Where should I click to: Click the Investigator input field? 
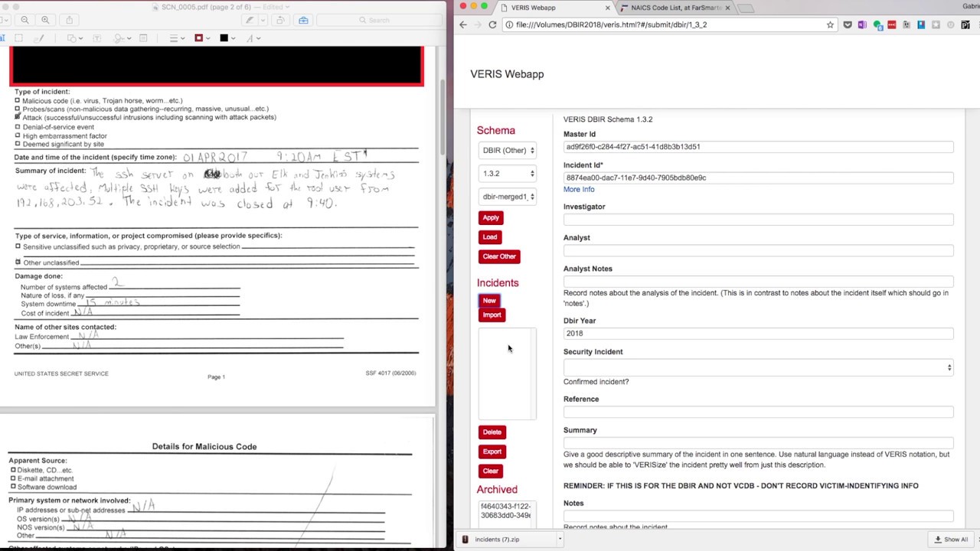[x=759, y=220]
